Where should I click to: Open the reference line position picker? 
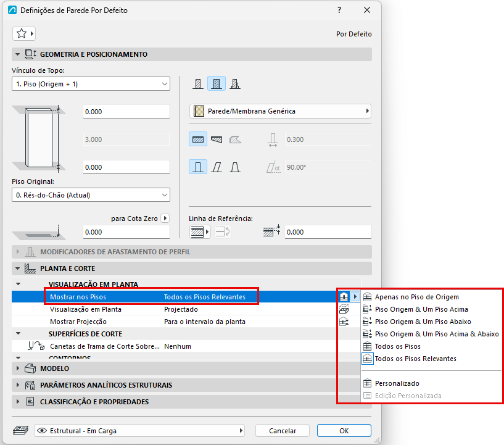point(200,232)
